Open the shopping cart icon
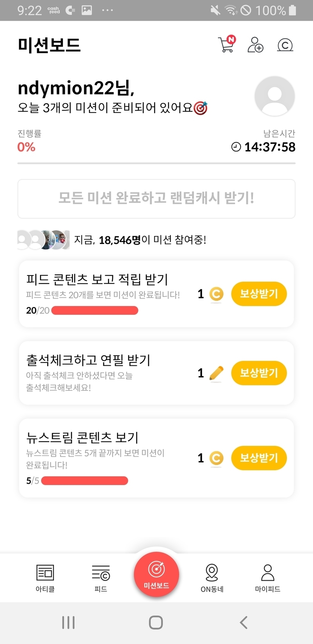This screenshot has width=313, height=644. [226, 45]
